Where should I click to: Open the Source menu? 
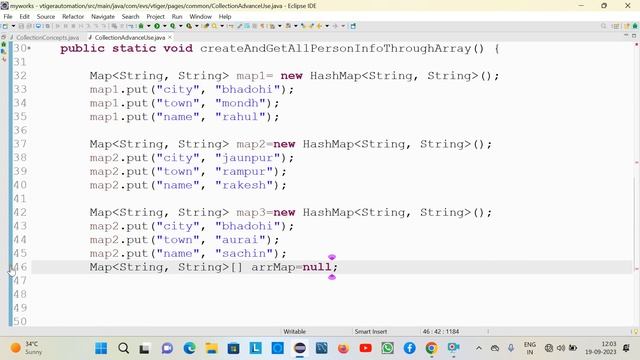[46, 16]
